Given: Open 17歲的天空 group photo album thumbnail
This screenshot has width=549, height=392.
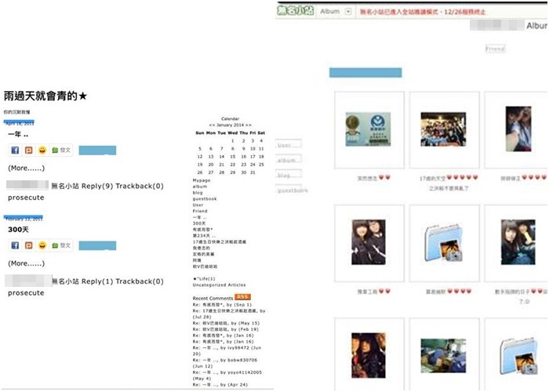Looking at the screenshot, I should click(443, 129).
